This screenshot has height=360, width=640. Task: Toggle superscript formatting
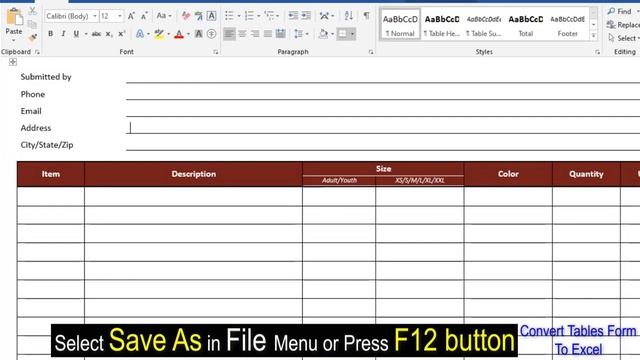click(x=122, y=34)
